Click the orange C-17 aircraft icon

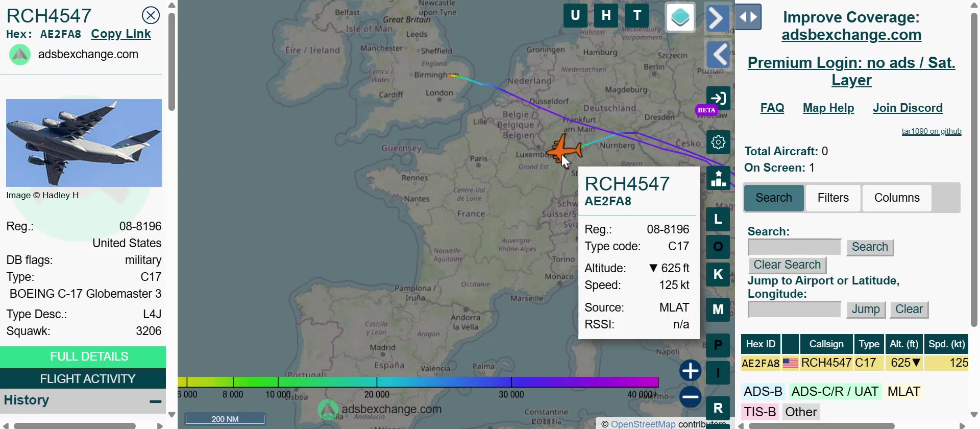[564, 149]
